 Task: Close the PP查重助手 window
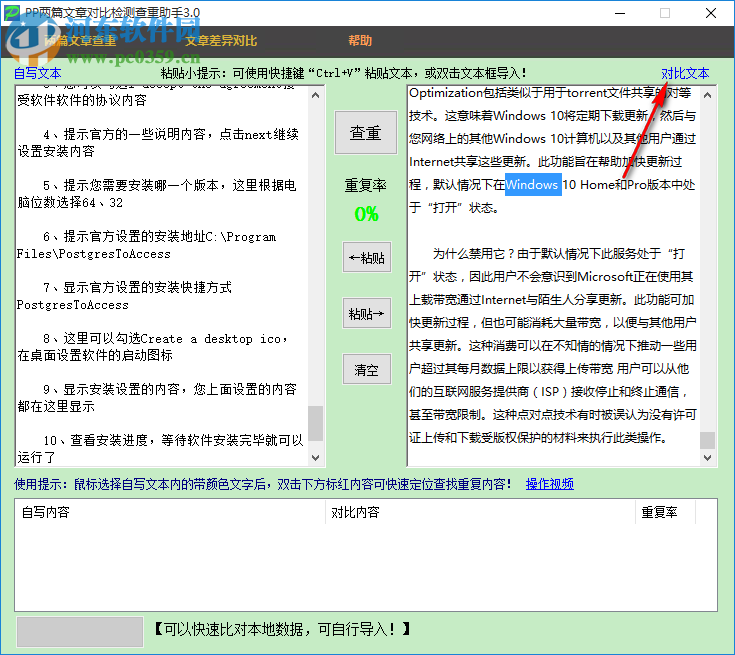click(711, 13)
